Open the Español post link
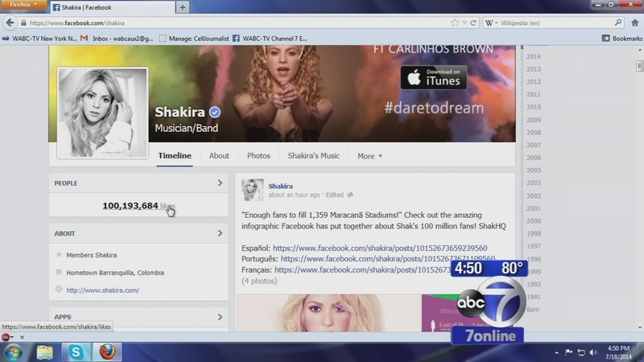The height and width of the screenshot is (362, 644). [380, 248]
